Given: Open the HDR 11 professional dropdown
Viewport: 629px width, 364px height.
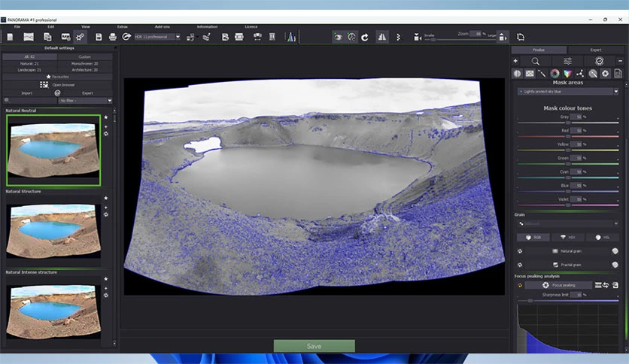Looking at the screenshot, I should (157, 37).
